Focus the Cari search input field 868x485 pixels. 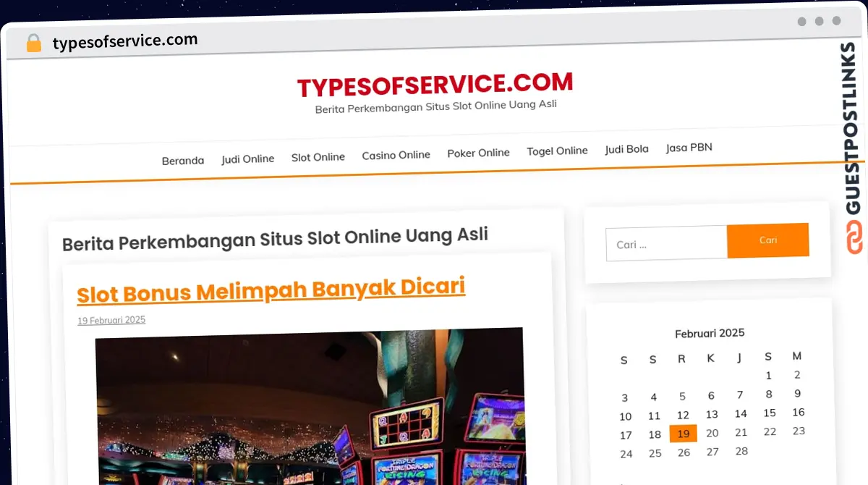[666, 243]
